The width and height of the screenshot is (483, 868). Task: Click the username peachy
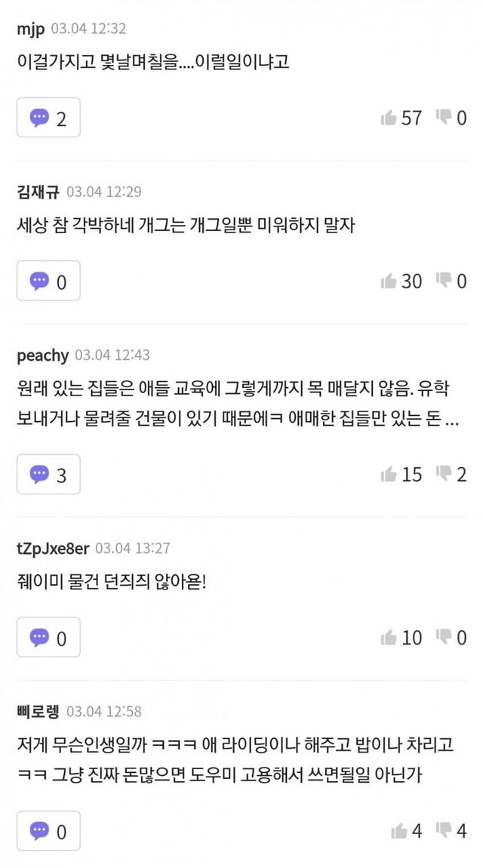coord(42,355)
